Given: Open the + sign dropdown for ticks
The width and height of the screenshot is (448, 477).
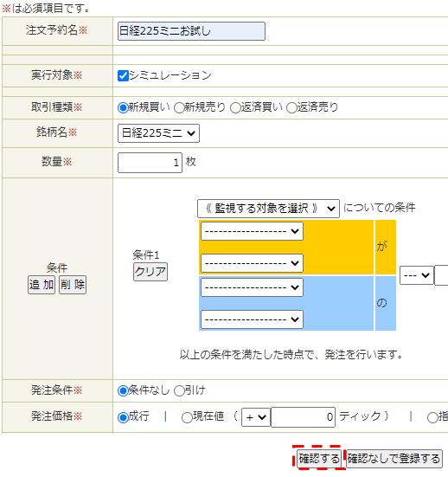Looking at the screenshot, I should [x=256, y=417].
